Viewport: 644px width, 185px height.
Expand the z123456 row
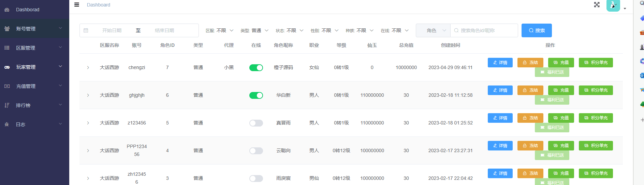88,123
